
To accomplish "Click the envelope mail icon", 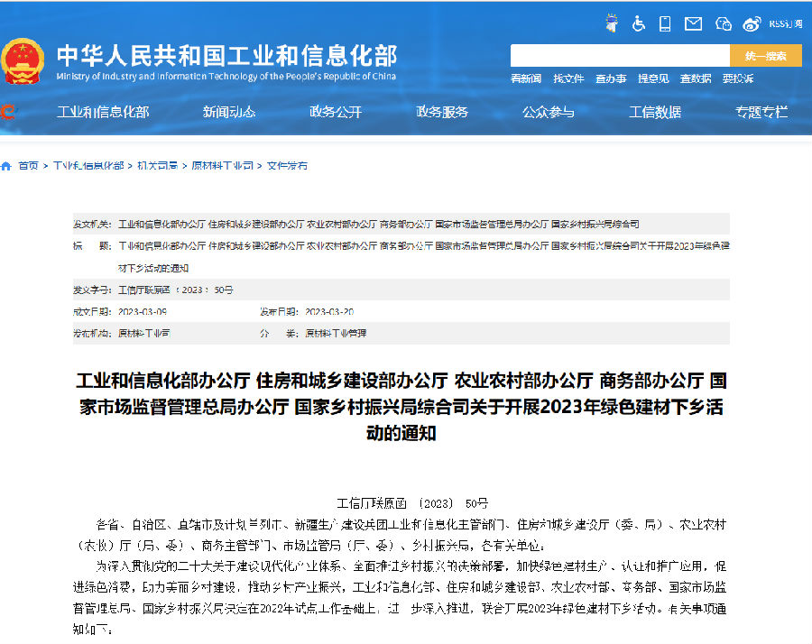I will point(694,23).
